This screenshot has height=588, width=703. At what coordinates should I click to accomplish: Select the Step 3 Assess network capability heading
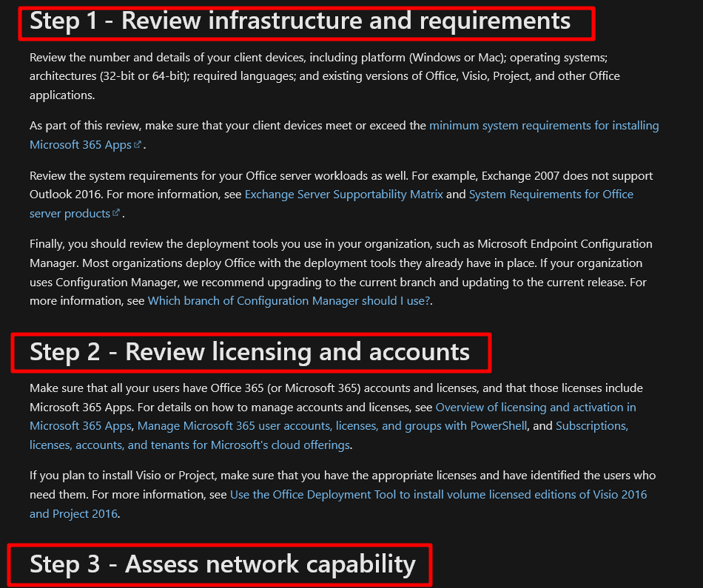pos(222,564)
